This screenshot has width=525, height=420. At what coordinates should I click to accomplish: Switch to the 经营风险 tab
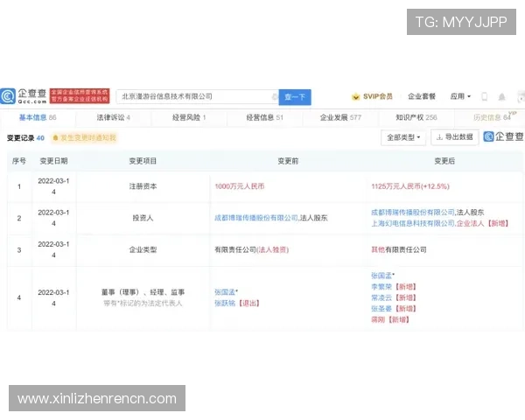189,117
